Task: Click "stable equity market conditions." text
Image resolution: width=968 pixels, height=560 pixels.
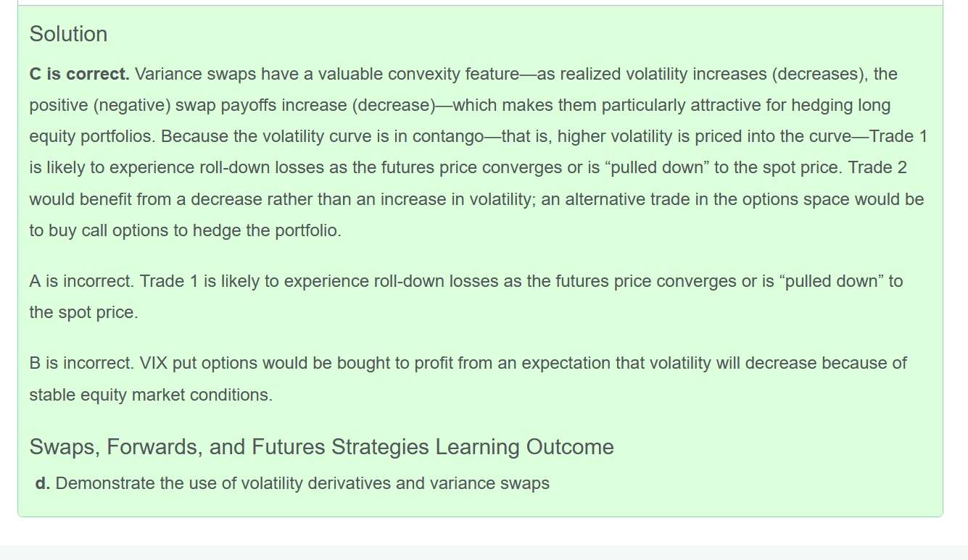Action: tap(151, 395)
